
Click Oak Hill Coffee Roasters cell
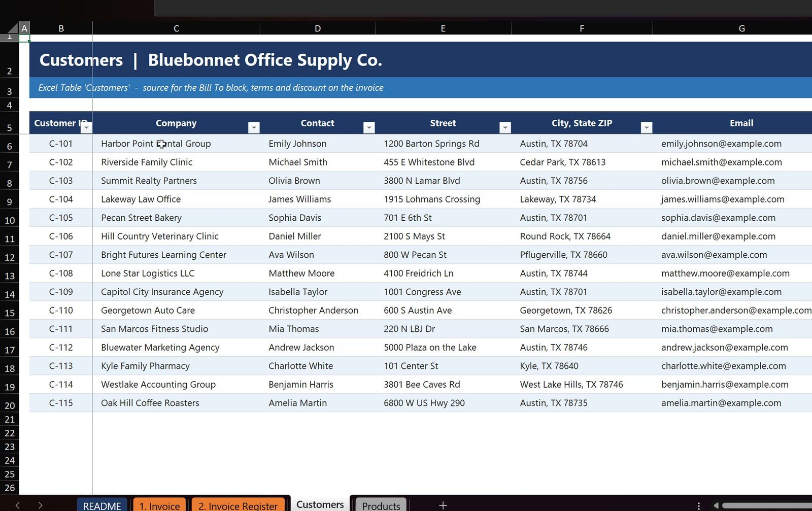pyautogui.click(x=176, y=403)
